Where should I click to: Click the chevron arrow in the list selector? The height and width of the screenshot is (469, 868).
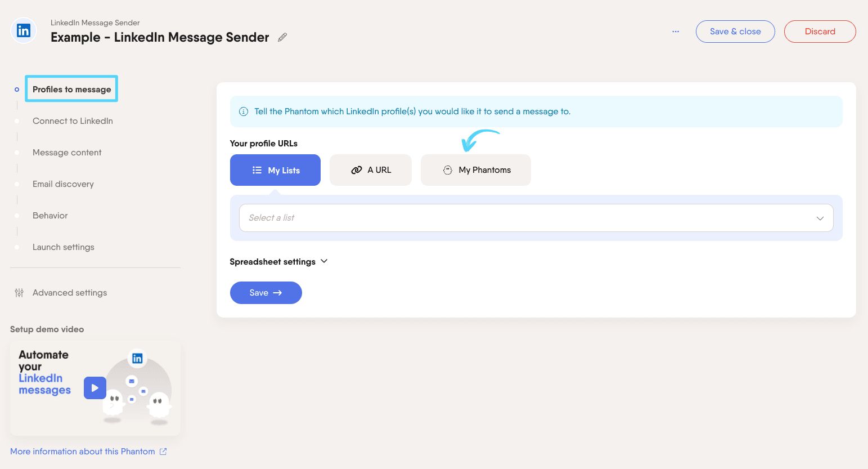820,218
